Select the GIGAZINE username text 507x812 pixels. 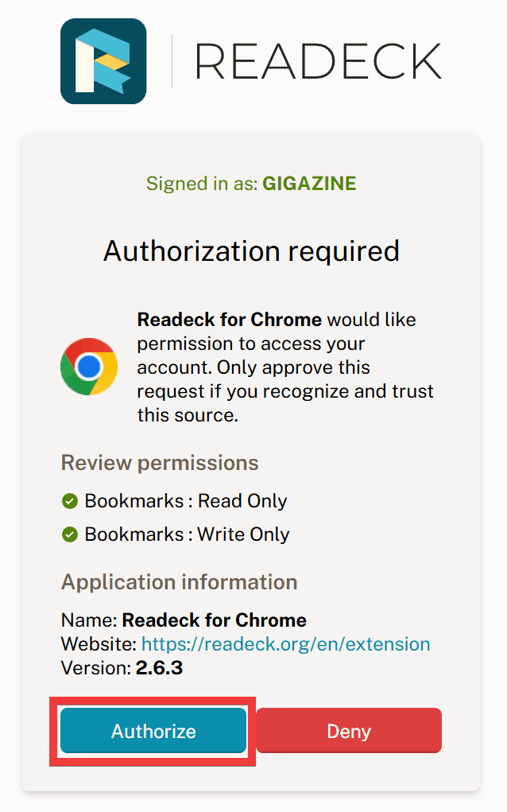309,185
